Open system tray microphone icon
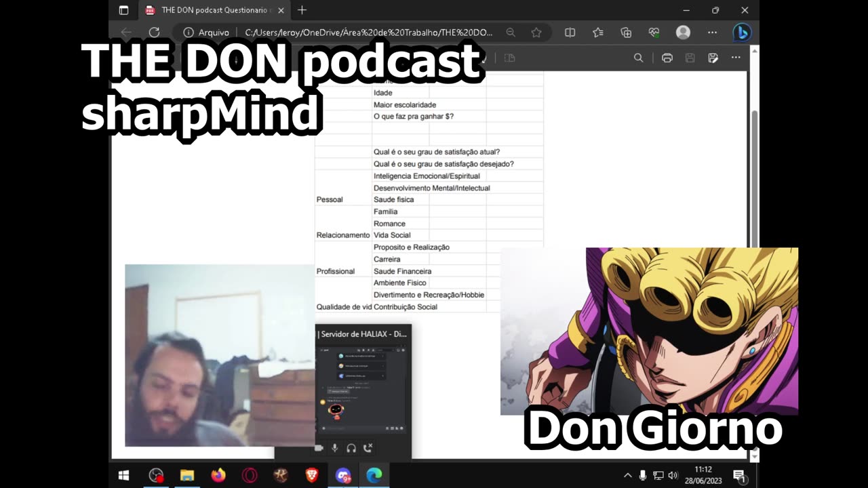The image size is (868, 488). click(643, 475)
